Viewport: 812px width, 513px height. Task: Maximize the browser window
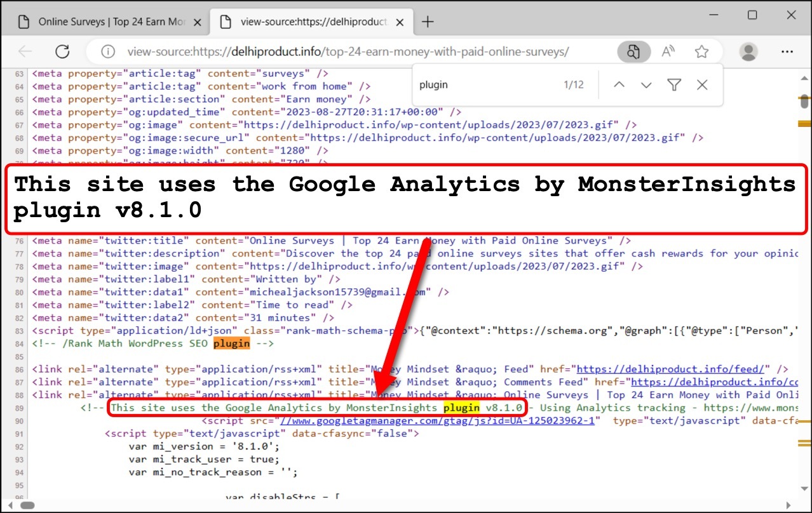tap(752, 15)
